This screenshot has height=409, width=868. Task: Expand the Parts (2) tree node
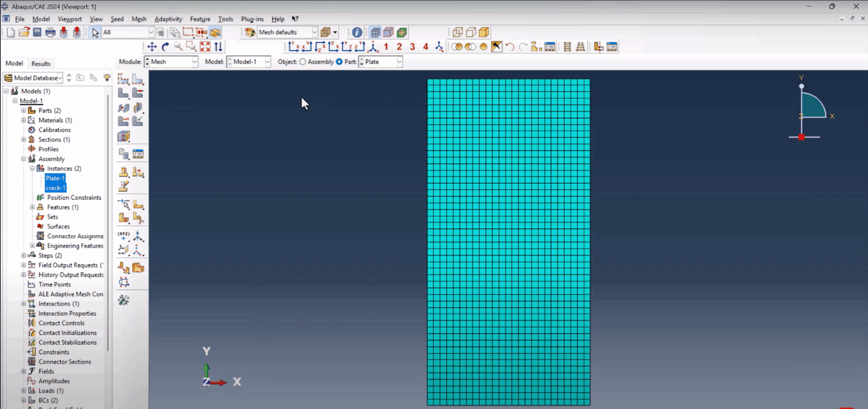[x=23, y=110]
